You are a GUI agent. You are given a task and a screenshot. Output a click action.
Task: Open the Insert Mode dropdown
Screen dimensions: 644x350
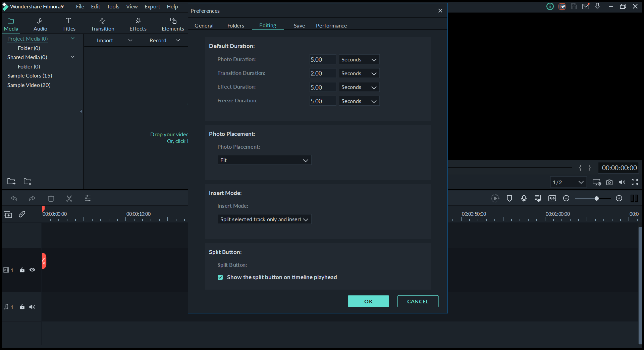[x=264, y=219]
